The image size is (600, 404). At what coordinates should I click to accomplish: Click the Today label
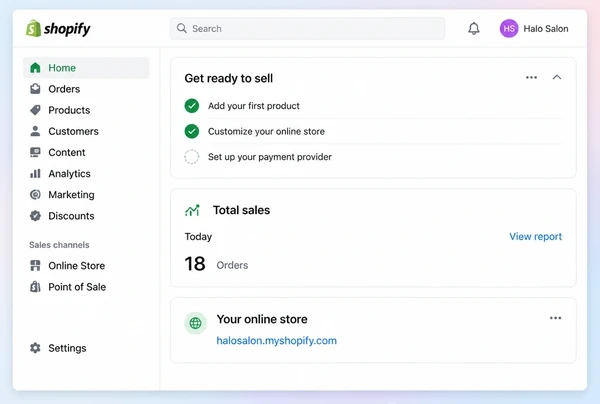pyautogui.click(x=198, y=236)
